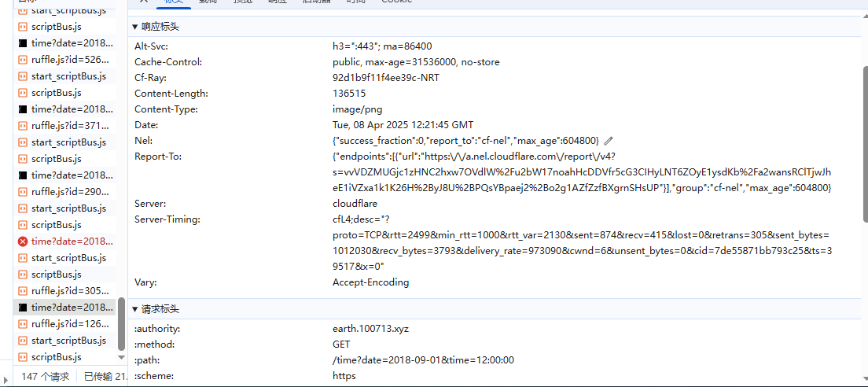Click the red error icon on failed request
Viewport: 868px width, 387px height.
[x=23, y=241]
